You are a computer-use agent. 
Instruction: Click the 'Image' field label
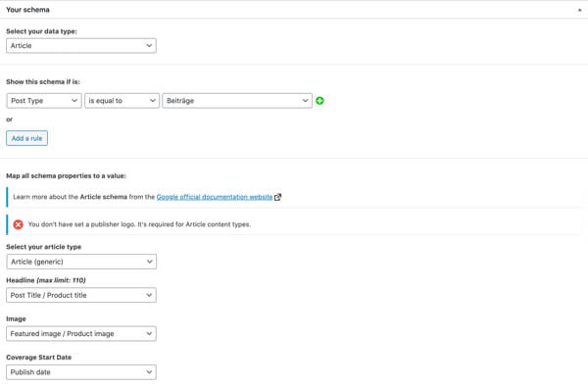16,318
